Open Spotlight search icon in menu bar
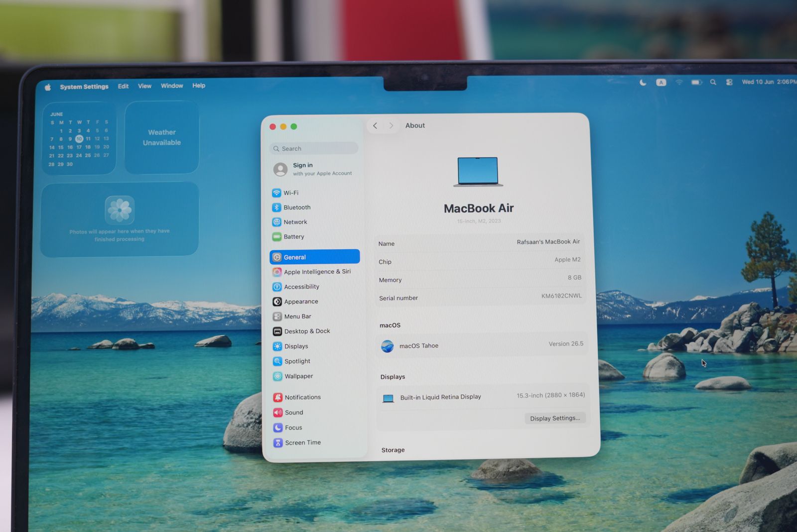Viewport: 797px width, 532px height. [x=713, y=82]
